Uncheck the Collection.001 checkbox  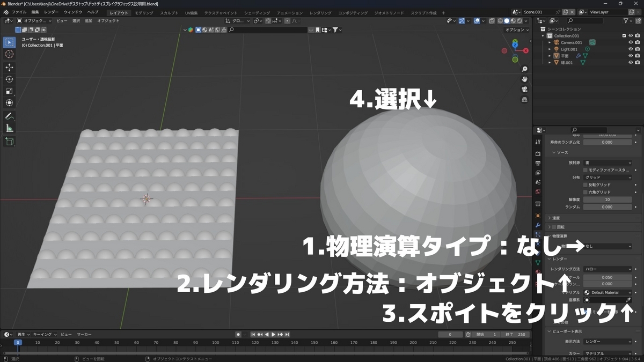click(624, 35)
